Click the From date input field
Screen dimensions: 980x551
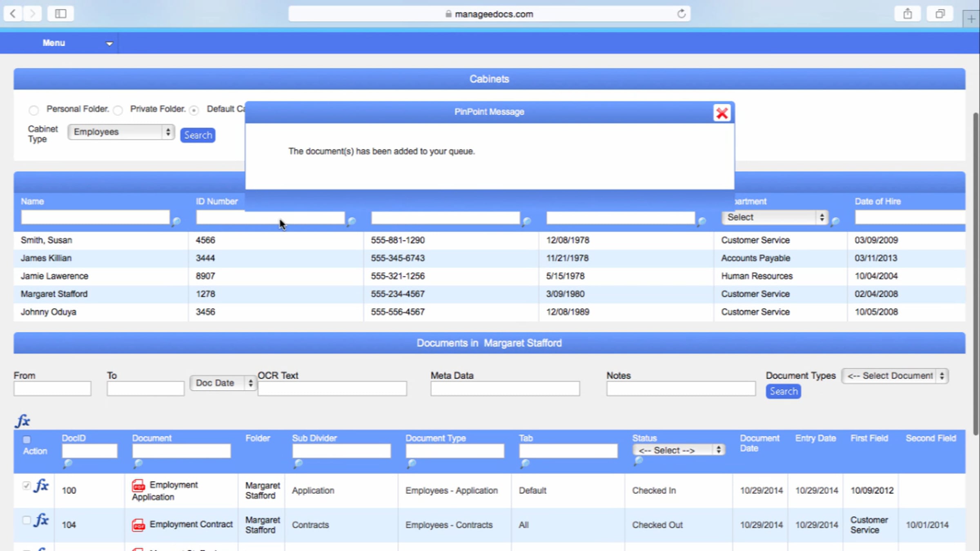pyautogui.click(x=52, y=389)
